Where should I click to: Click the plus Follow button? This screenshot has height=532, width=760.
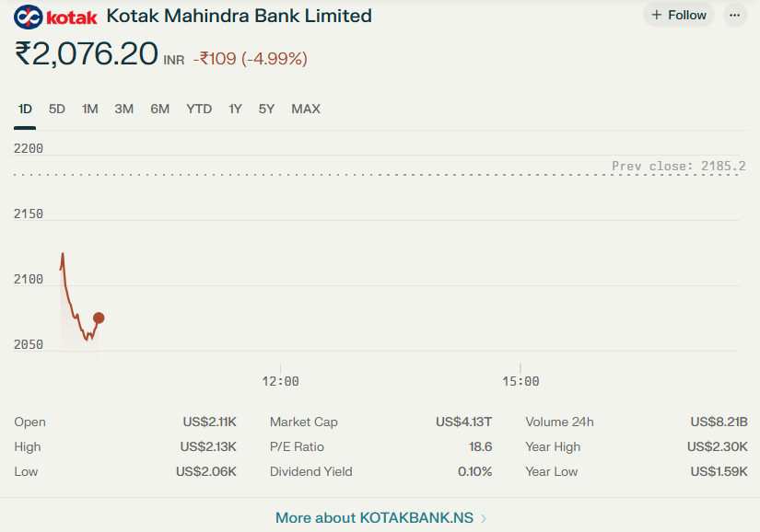679,15
